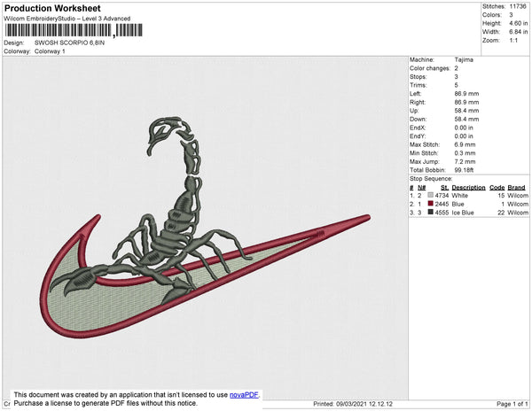
Task: Click the red Blue-thread color swatch
Action: click(x=431, y=204)
